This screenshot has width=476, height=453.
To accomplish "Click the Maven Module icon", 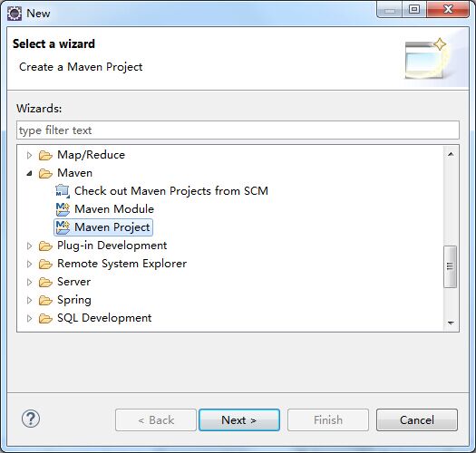I will pyautogui.click(x=63, y=209).
